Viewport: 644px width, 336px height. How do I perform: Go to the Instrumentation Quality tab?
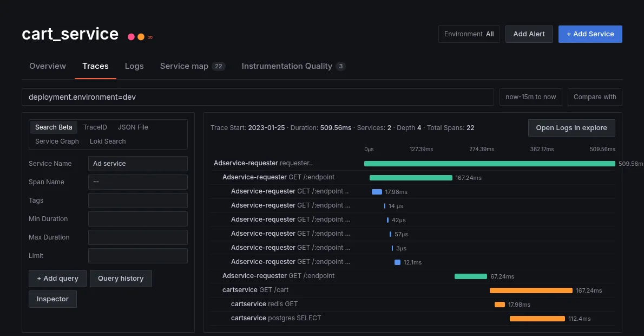click(x=293, y=66)
